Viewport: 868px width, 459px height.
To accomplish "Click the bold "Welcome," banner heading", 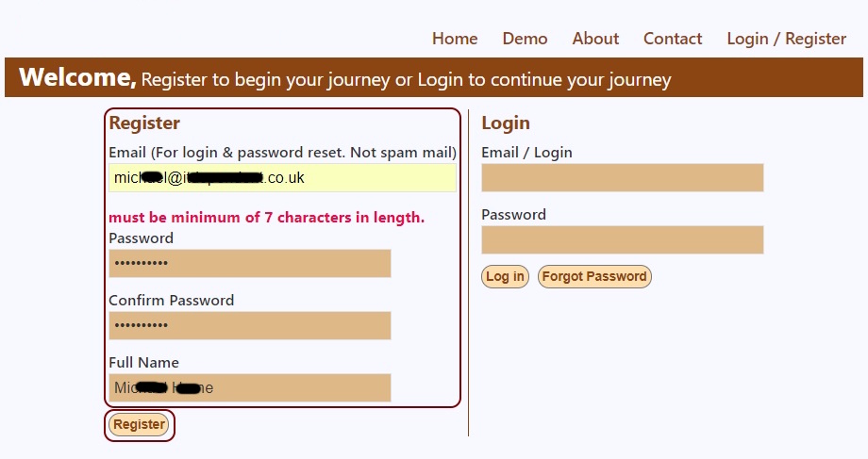I will [77, 77].
